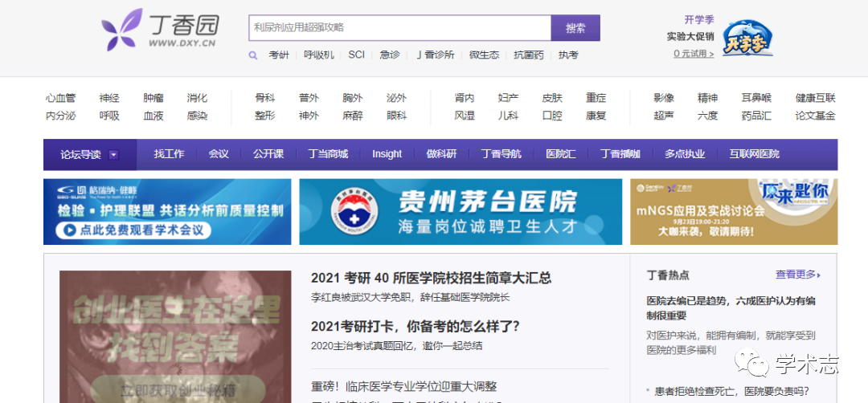Go to the 肿瘤 section
868x403 pixels.
[x=154, y=99]
